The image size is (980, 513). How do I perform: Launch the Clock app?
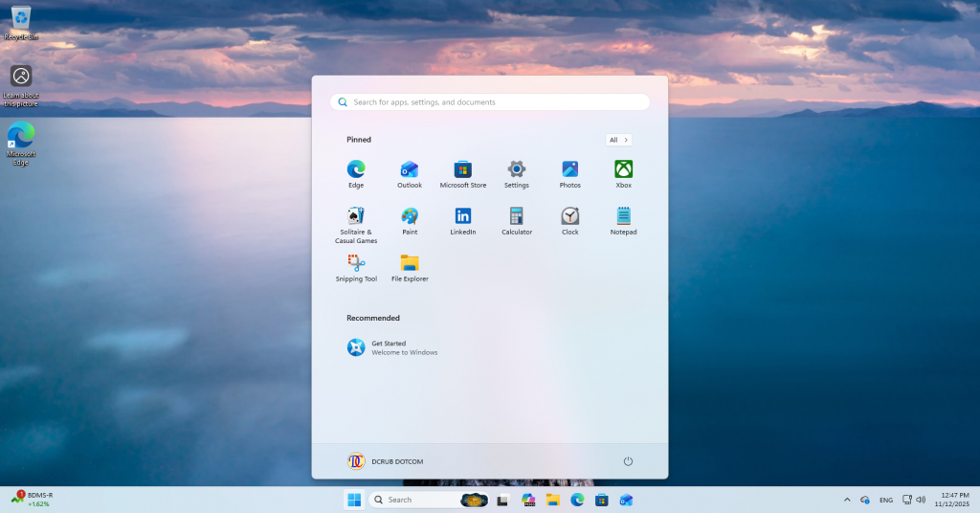tap(570, 221)
